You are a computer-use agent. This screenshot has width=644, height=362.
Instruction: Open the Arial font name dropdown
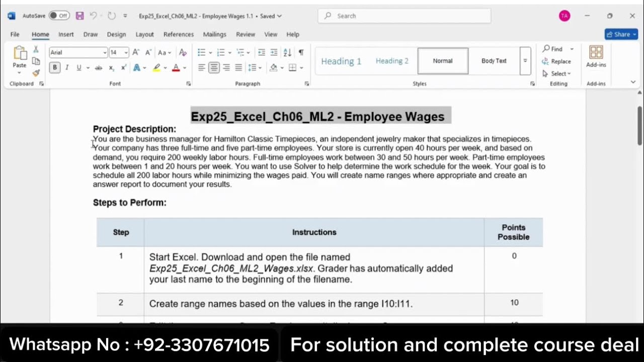click(105, 52)
